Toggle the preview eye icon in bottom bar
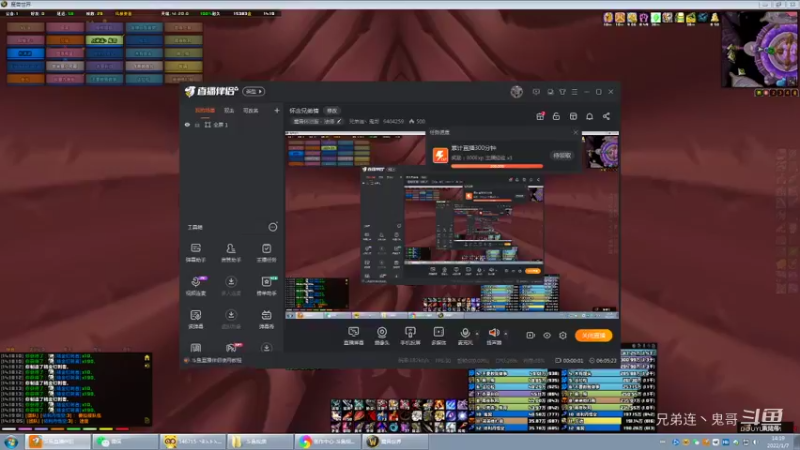Viewport: 800px width, 450px height. (546, 335)
